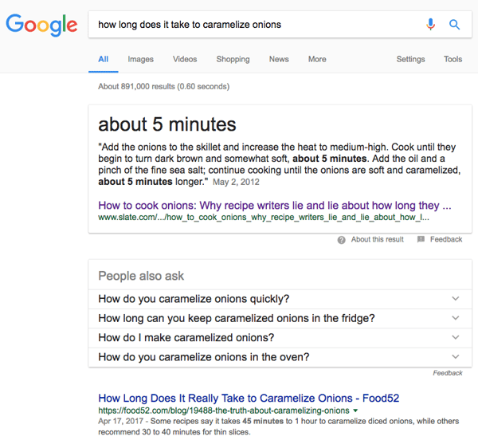Open the More menu
Image resolution: width=478 pixels, height=448 pixels.
point(317,59)
